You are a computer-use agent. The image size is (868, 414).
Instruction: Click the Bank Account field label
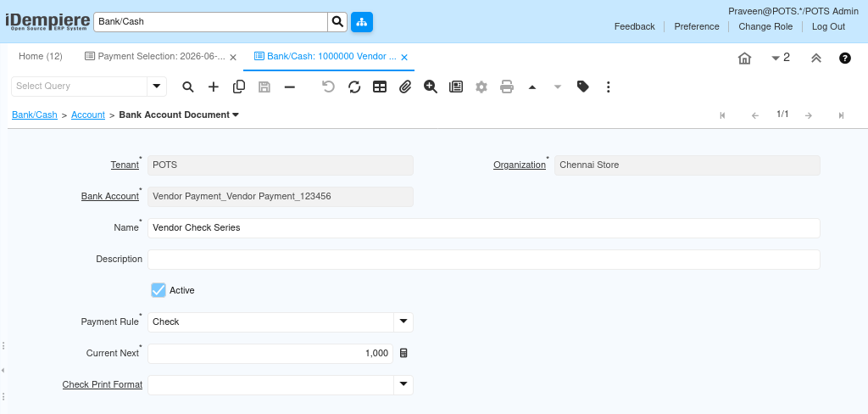click(x=110, y=196)
